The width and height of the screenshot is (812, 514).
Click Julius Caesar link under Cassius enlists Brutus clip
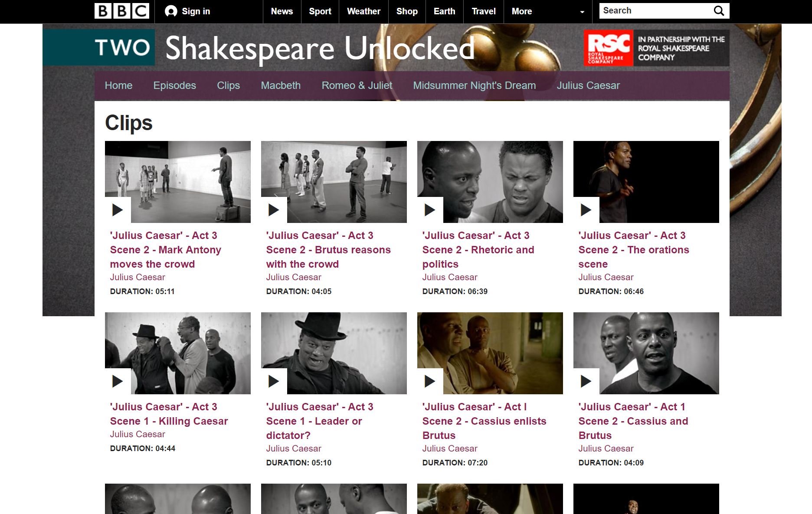[450, 449]
